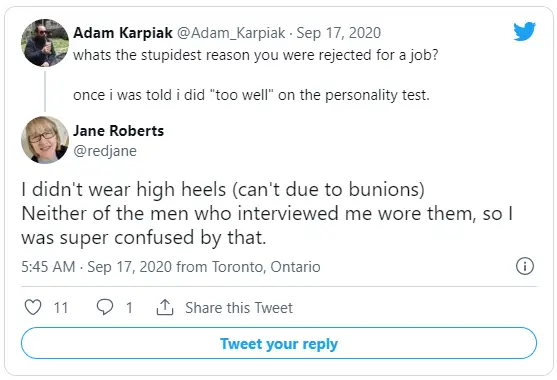Click the Tweet your reply button
The width and height of the screenshot is (557, 380).
(279, 343)
